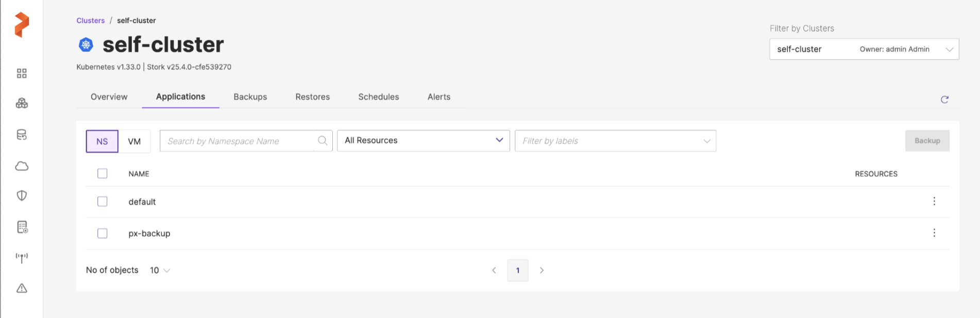The image size is (980, 318).
Task: Open the self-cluster filter by clusters dropdown
Action: [x=864, y=49]
